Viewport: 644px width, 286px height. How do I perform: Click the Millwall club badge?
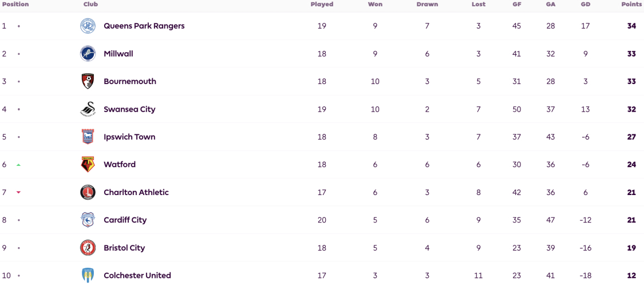[x=88, y=54]
